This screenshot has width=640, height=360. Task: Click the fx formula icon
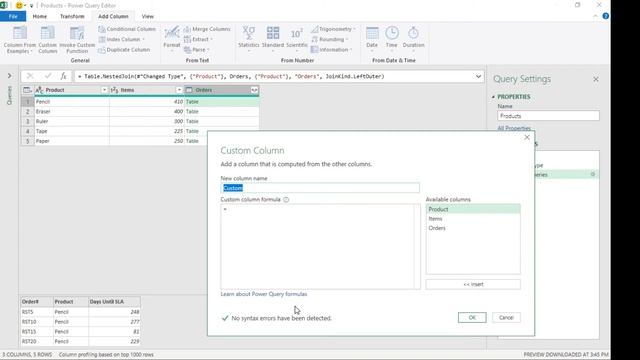[63, 76]
